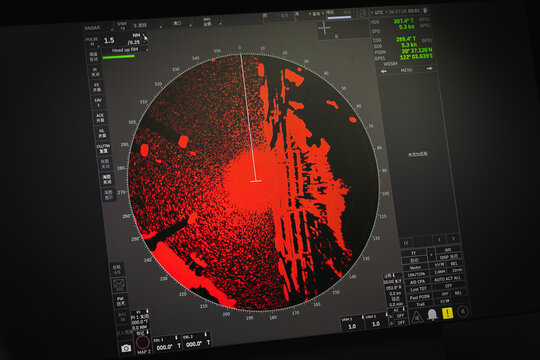Screen dimensions: 540x360
Task: Expand the EBL 2 dropdown arrow
Action: (206, 334)
